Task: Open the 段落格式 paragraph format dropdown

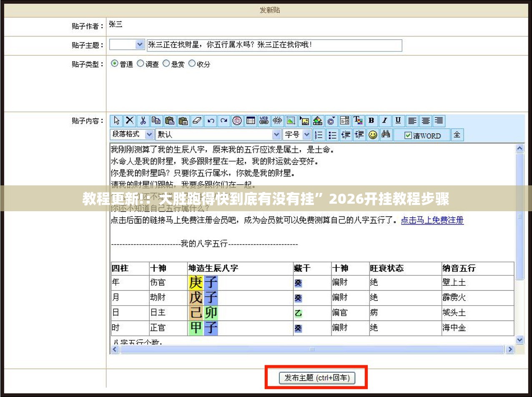Action: [x=132, y=135]
